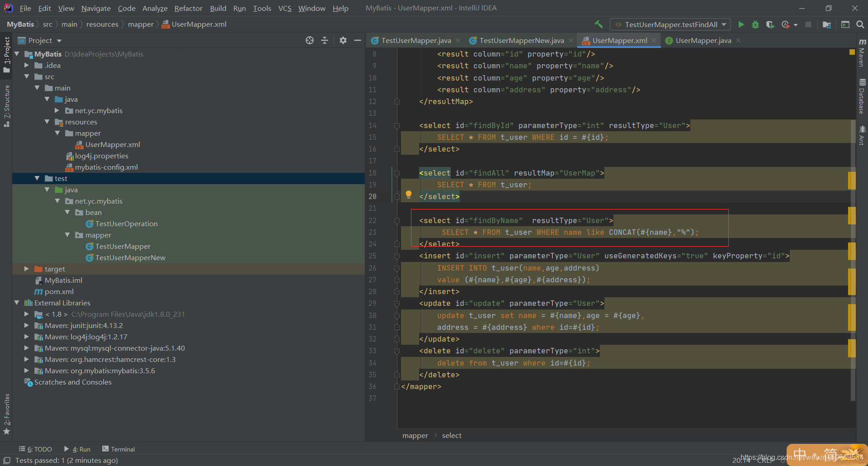Click the resources breadcrumb in navigation bar
The height and width of the screenshot is (466, 868).
tap(102, 24)
